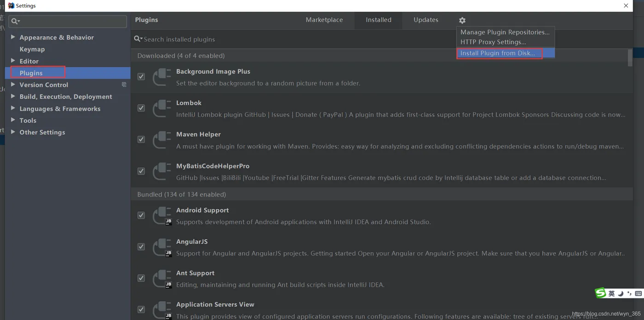
Task: Expand Appearance & Behavior arrow
Action: pos(13,37)
